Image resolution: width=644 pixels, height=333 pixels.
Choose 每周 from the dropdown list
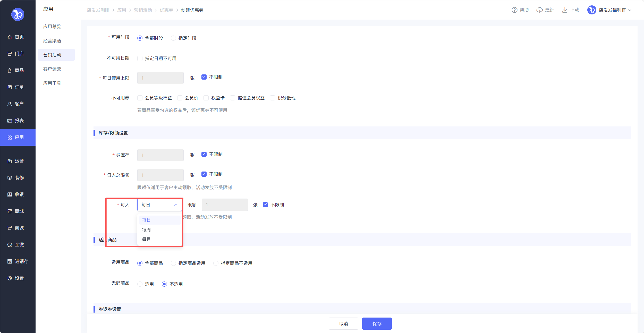point(146,229)
